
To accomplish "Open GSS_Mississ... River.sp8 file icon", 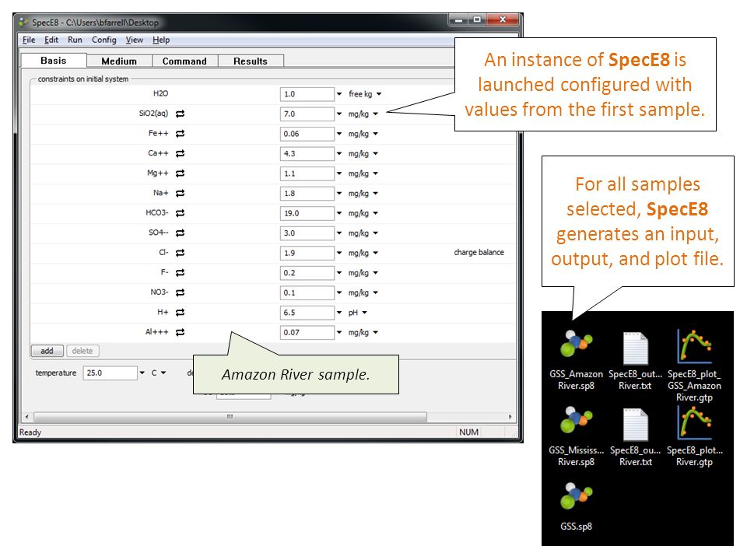I will (577, 419).
